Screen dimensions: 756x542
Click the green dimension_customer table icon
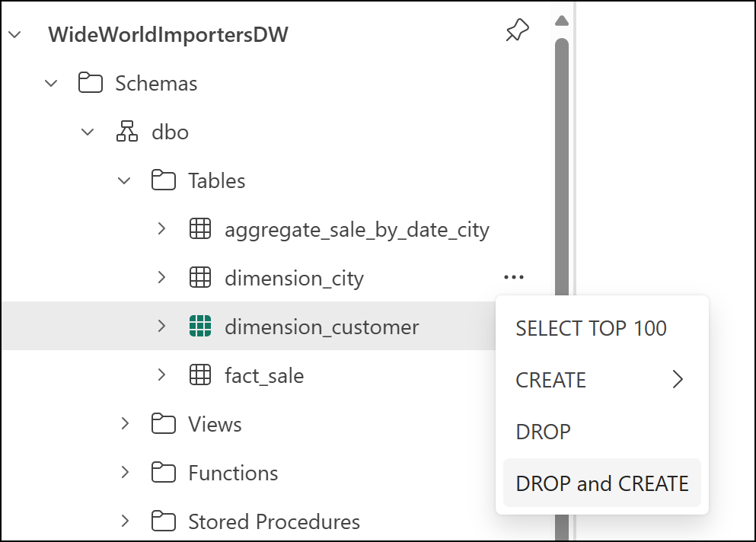click(x=200, y=326)
